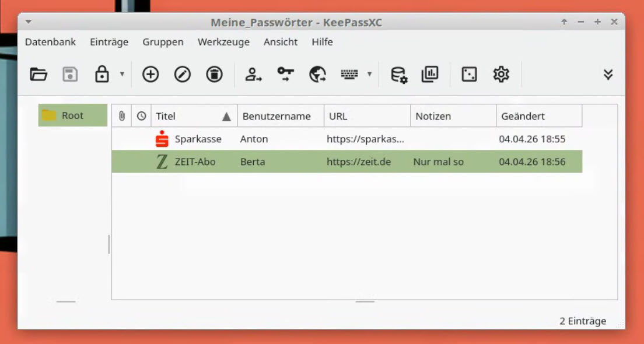Lock the database with padlock icon
This screenshot has height=344, width=644.
[102, 75]
